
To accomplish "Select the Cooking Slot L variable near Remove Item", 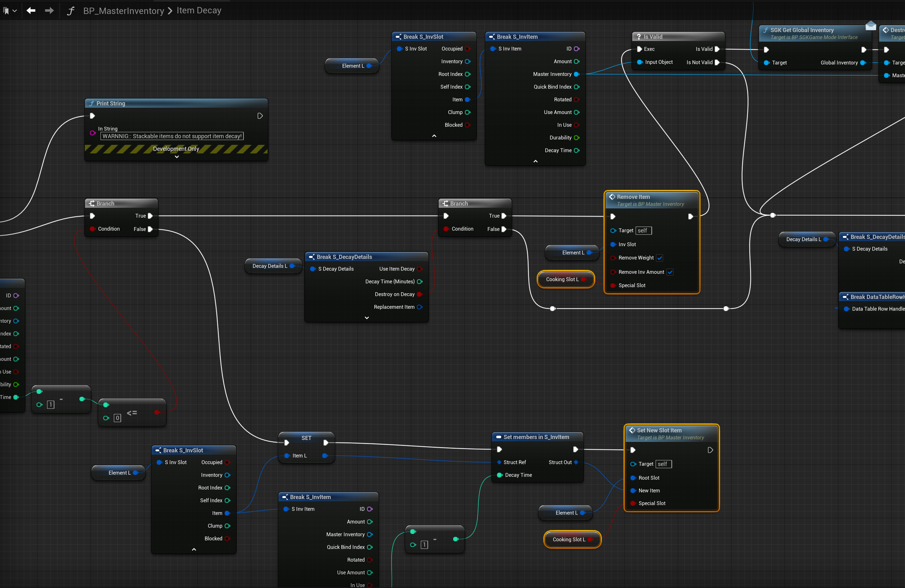I will click(x=562, y=279).
